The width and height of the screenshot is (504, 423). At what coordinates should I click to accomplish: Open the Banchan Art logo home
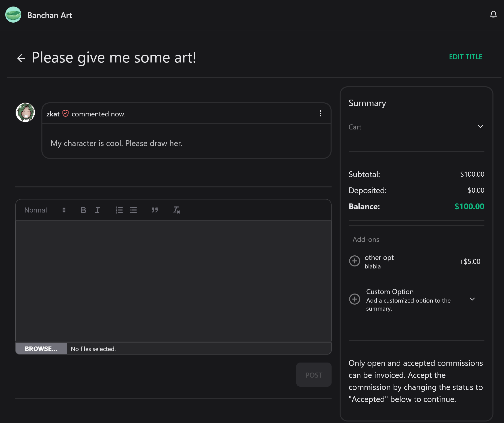point(13,15)
